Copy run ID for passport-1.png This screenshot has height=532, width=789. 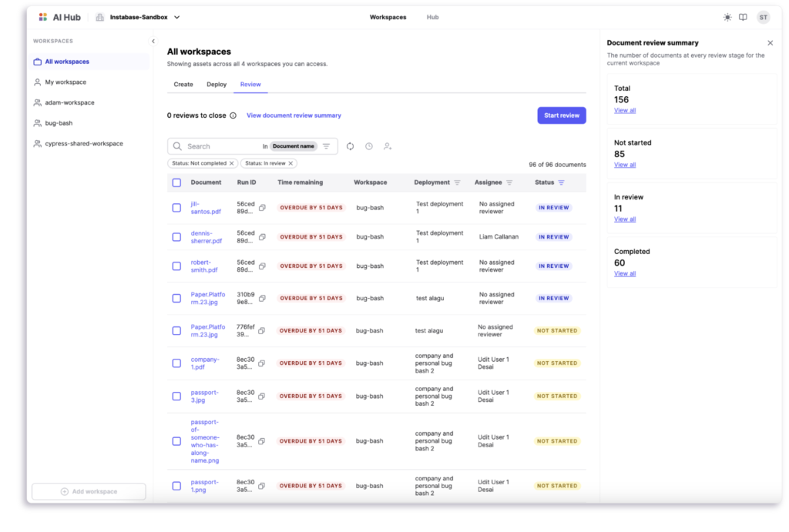[x=262, y=486]
